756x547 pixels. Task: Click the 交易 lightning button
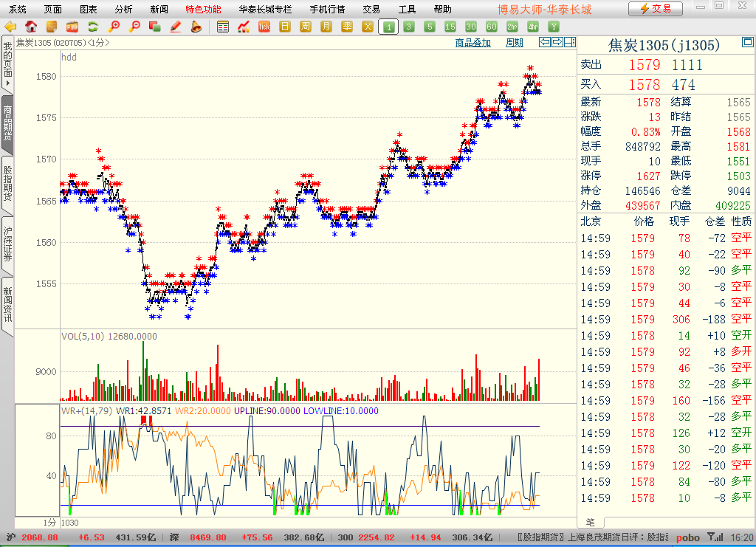[656, 9]
